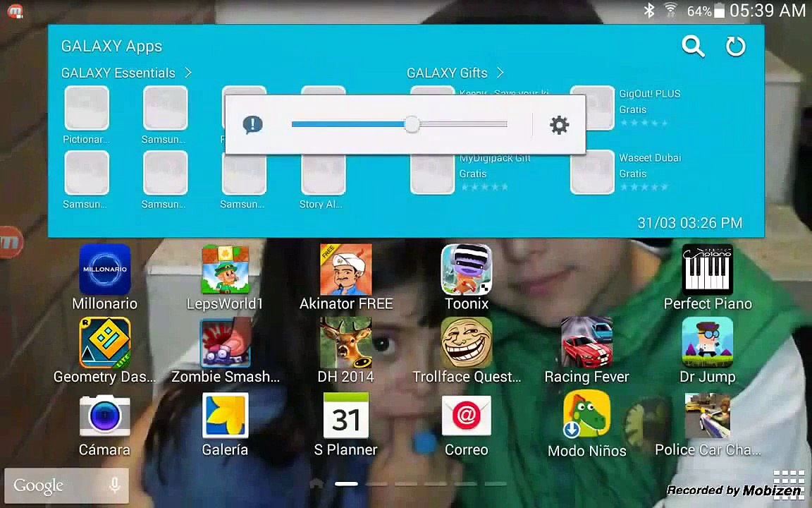
Task: Launch LepsWorld1 app
Action: [x=226, y=270]
